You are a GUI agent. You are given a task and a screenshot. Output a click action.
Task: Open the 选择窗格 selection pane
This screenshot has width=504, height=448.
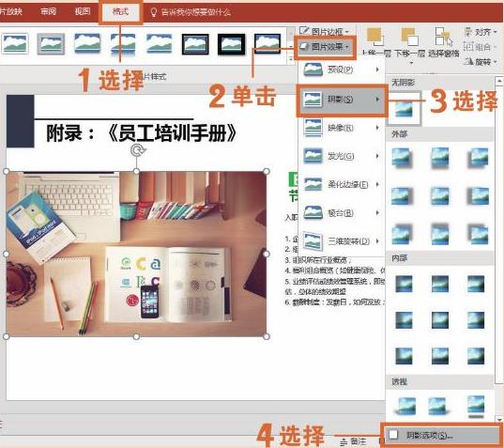click(x=443, y=42)
